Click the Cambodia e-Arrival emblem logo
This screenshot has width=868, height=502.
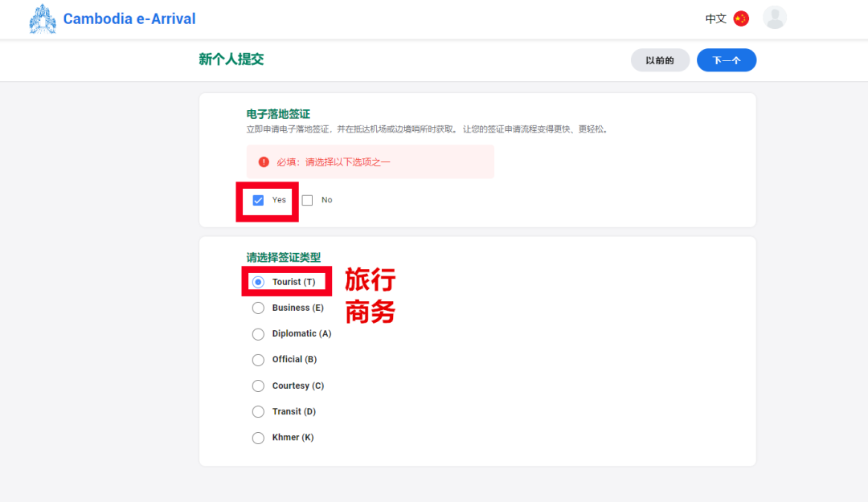(43, 19)
